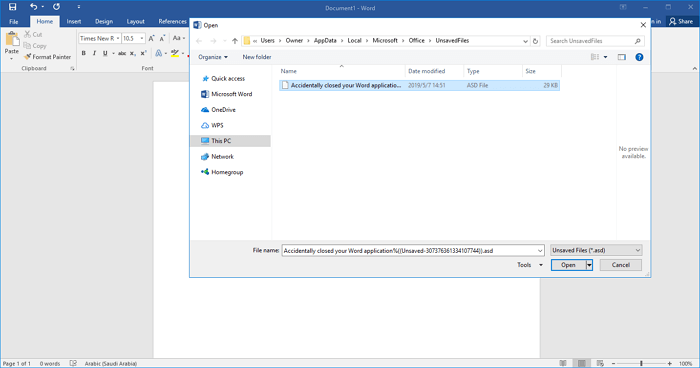
Task: Click the magnifier icon in the search box
Action: pos(638,41)
